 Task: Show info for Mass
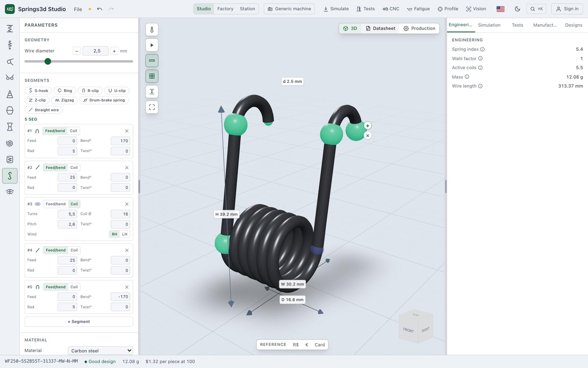(467, 77)
